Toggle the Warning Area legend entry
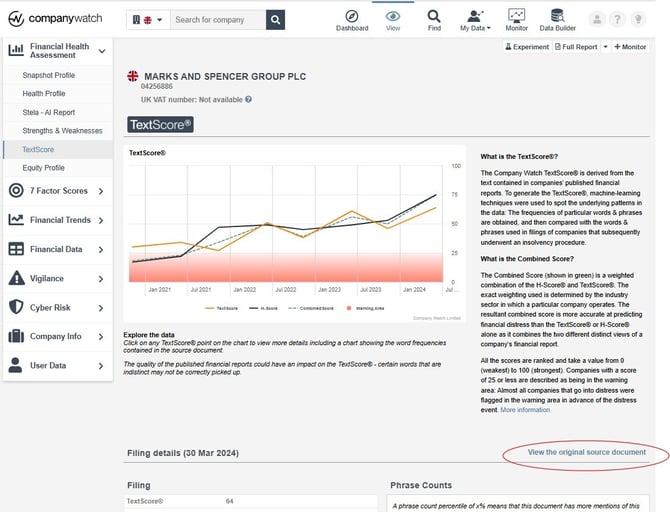 click(x=365, y=308)
